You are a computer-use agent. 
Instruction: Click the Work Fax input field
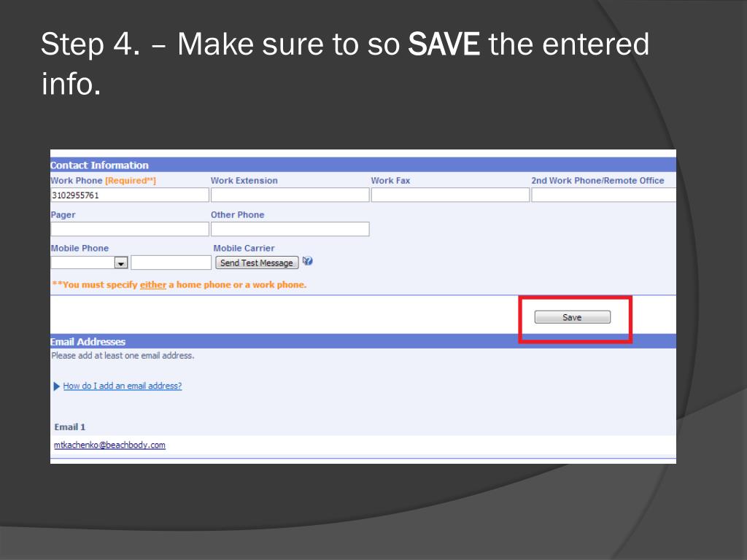pyautogui.click(x=450, y=195)
